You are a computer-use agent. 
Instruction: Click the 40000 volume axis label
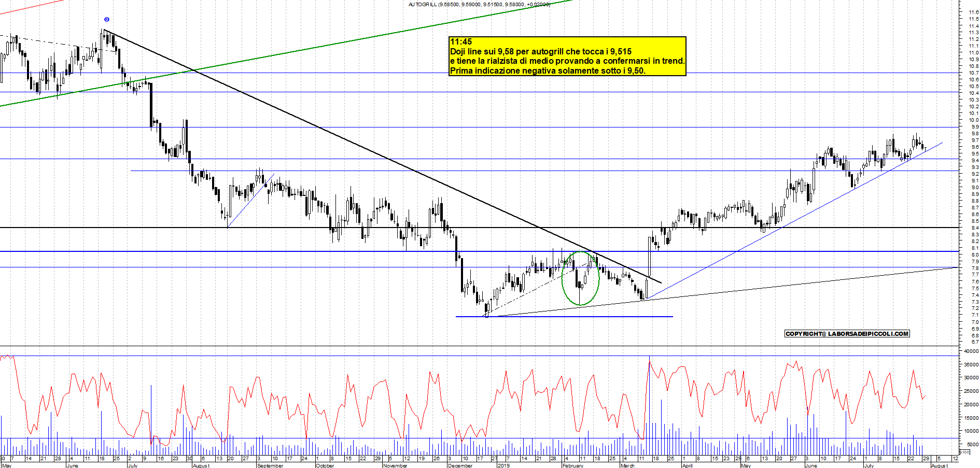click(x=971, y=351)
